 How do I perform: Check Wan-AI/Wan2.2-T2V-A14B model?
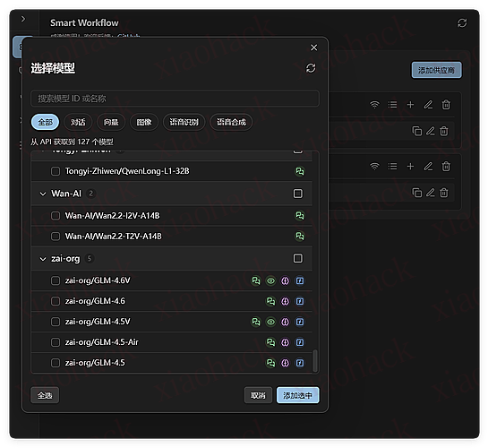pyautogui.click(x=56, y=237)
